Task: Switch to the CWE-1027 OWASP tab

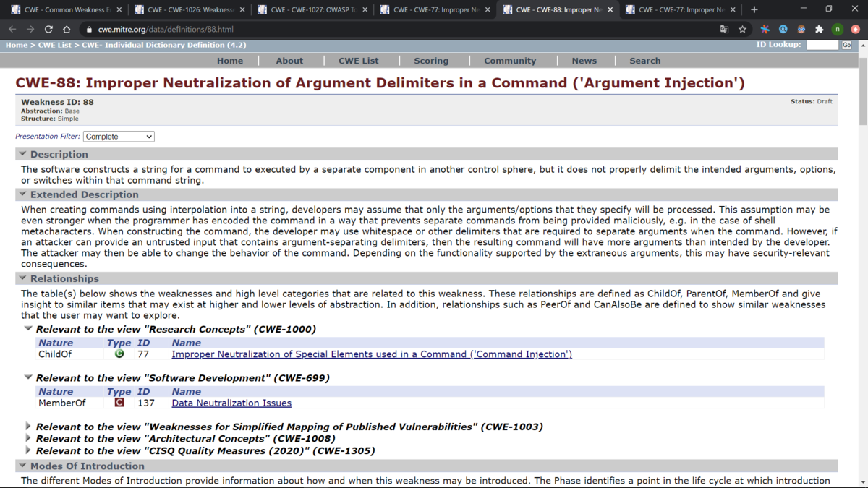Action: click(313, 10)
